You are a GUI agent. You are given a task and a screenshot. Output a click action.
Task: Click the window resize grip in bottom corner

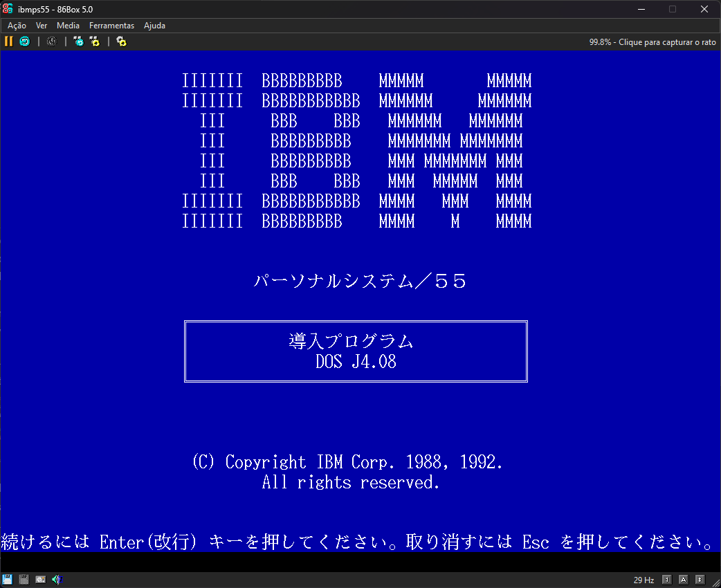point(716,583)
